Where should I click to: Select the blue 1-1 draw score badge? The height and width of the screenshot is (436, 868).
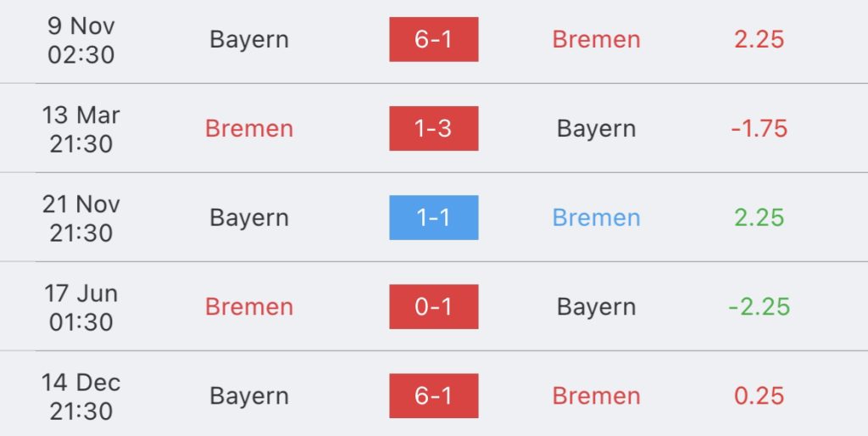[x=433, y=218]
